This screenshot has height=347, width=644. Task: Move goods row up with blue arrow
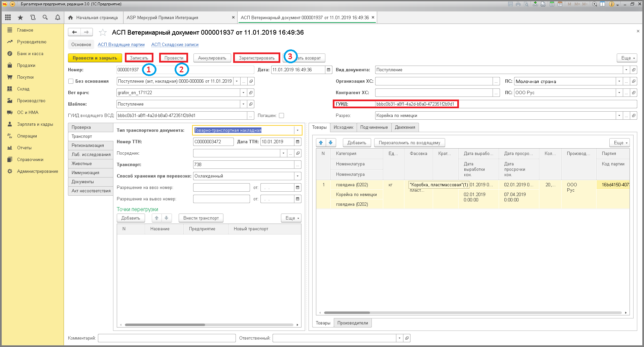click(x=321, y=143)
